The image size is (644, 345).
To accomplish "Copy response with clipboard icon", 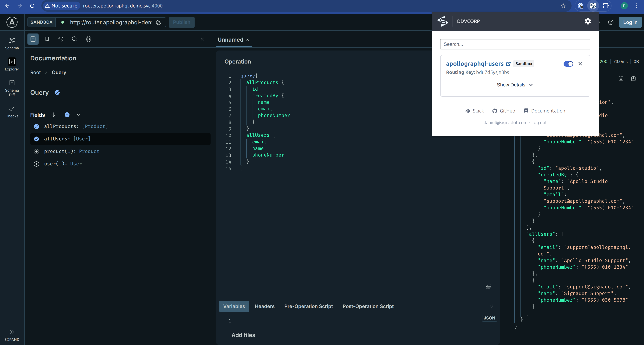I will 621,78.
